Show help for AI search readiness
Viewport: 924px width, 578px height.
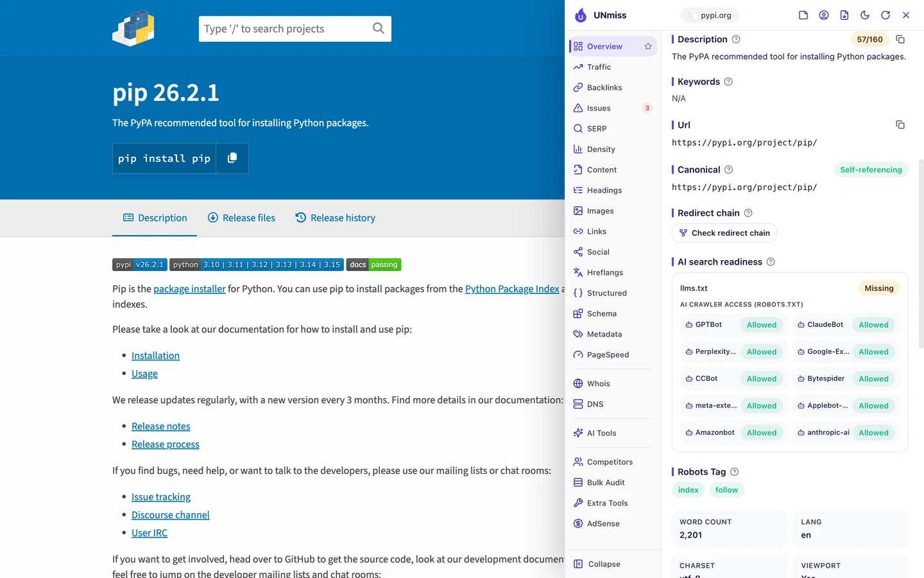pos(771,262)
